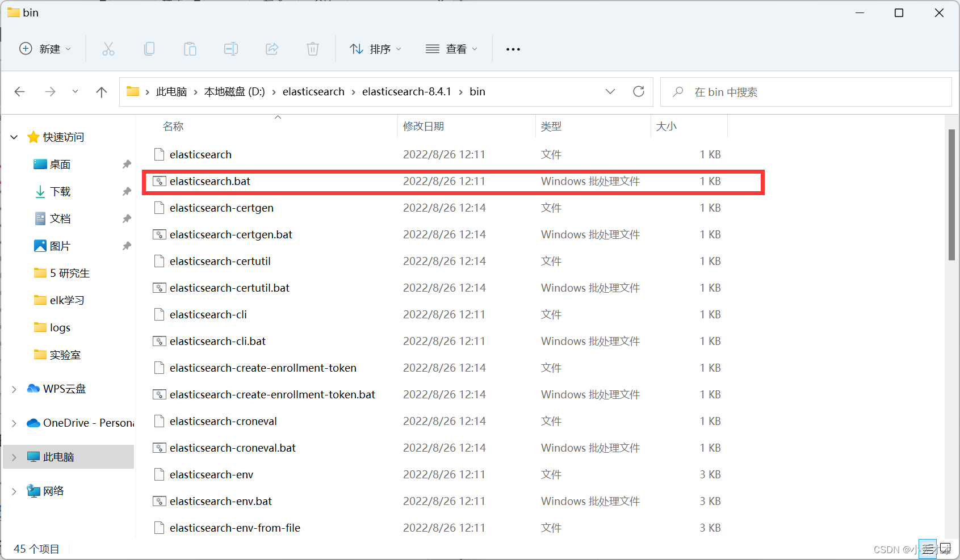Screen dimensions: 960x560
Task: Click elasticsearch-8.4.1 in breadcrumb path
Action: (406, 92)
